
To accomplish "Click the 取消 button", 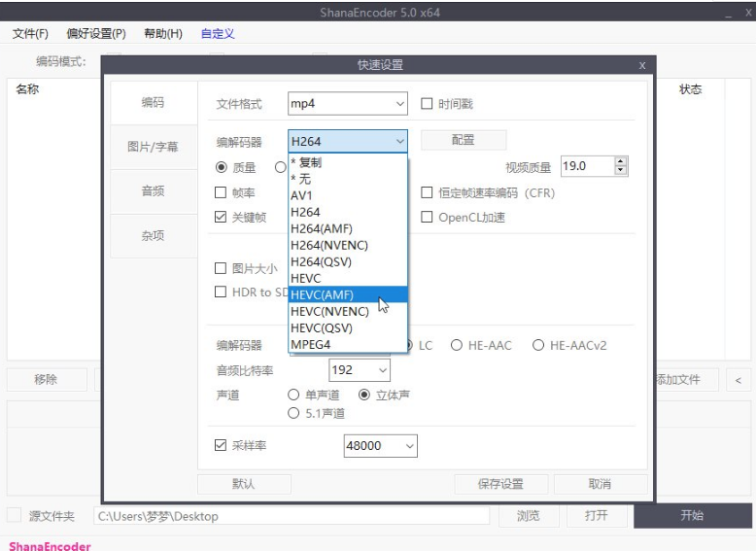I will tap(601, 484).
